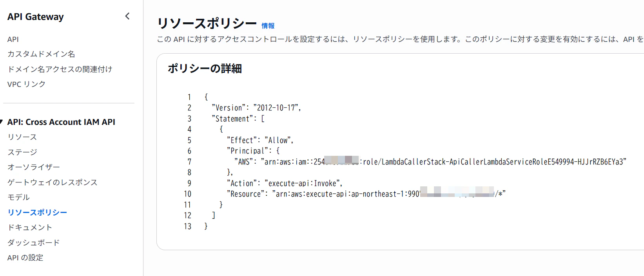Click the リソースポリシー page heading

click(x=207, y=23)
